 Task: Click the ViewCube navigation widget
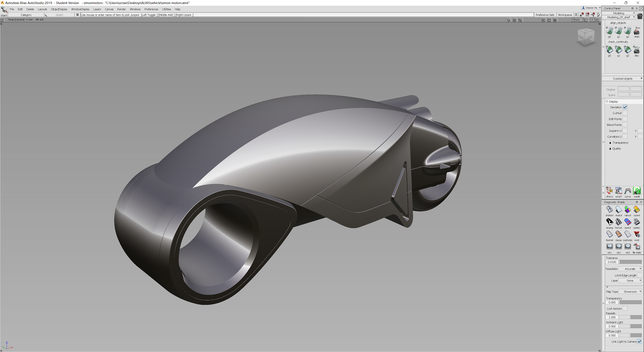click(586, 37)
